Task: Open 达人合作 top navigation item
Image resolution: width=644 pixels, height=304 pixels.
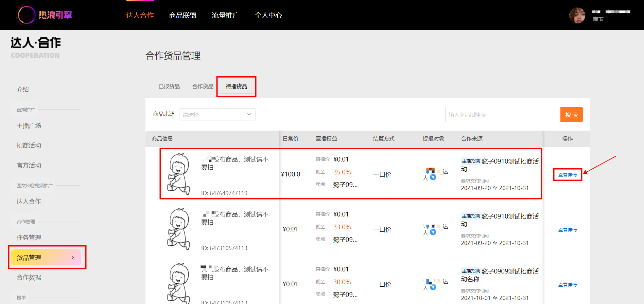Action: point(140,15)
